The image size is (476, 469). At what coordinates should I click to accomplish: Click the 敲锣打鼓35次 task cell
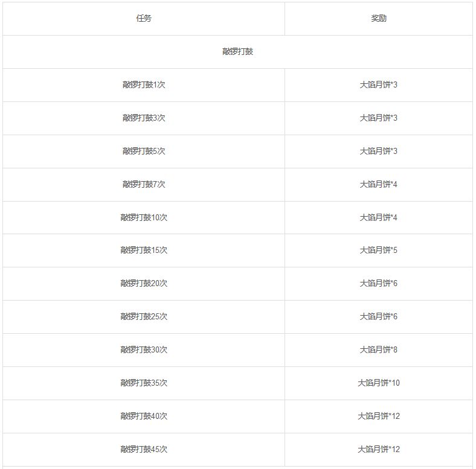point(144,383)
